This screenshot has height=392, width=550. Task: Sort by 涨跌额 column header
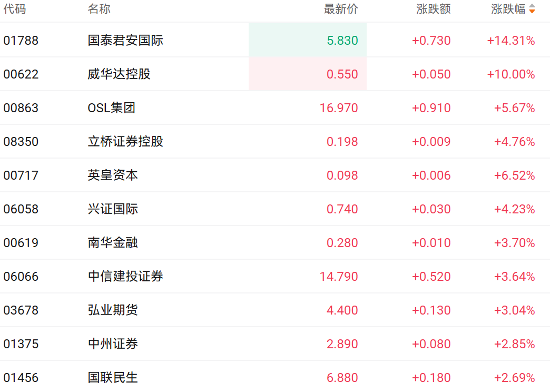pyautogui.click(x=433, y=9)
